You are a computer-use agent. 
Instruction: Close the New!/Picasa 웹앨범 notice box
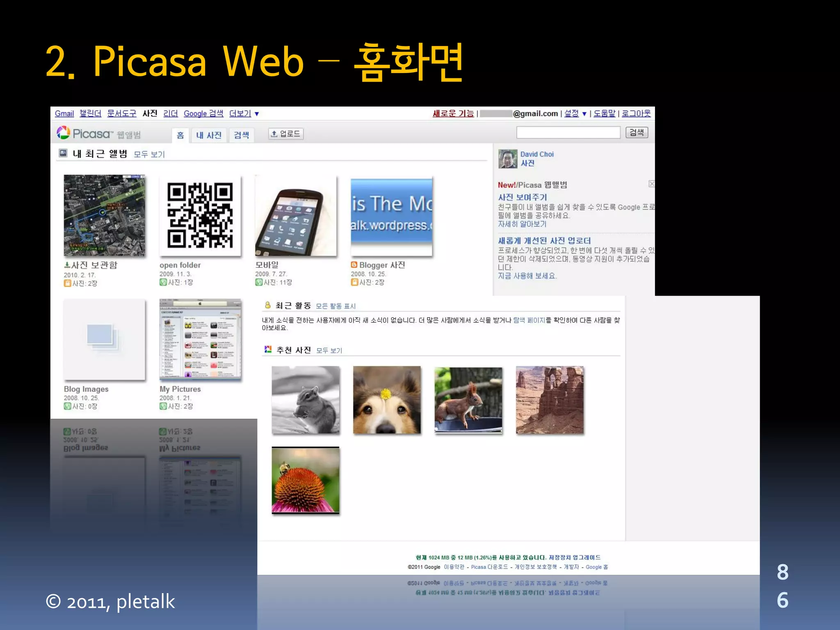(651, 184)
